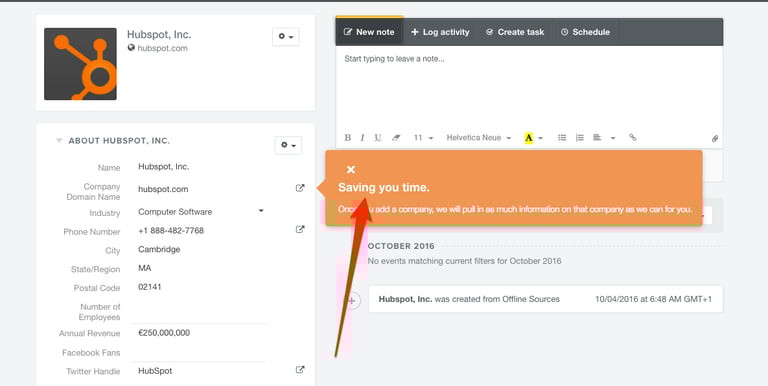Switch to the Log activity tab

click(x=440, y=32)
